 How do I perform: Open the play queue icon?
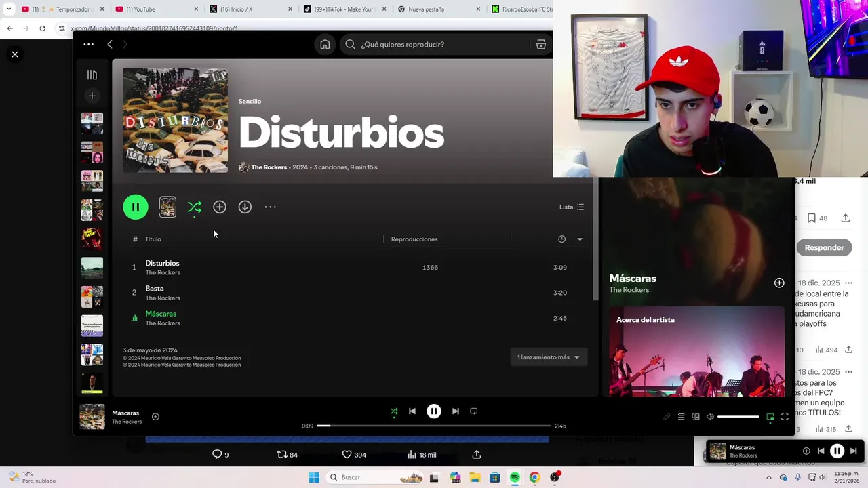click(x=681, y=417)
